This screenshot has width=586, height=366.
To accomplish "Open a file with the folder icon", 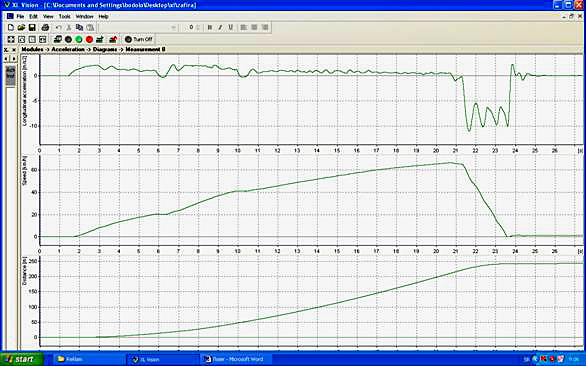I will [x=21, y=27].
